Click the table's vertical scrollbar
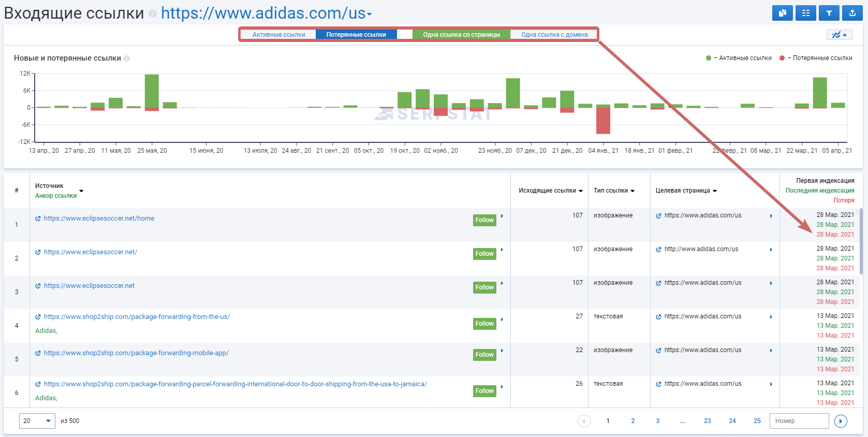 pyautogui.click(x=861, y=241)
